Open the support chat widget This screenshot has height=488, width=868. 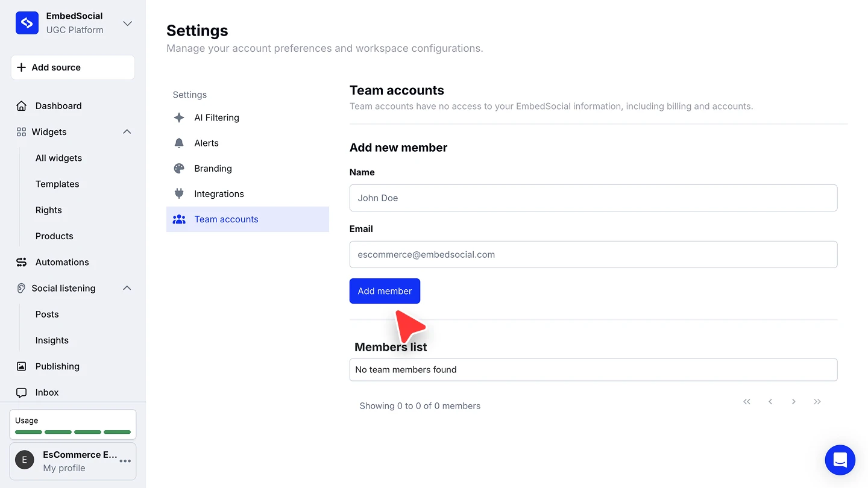point(840,460)
